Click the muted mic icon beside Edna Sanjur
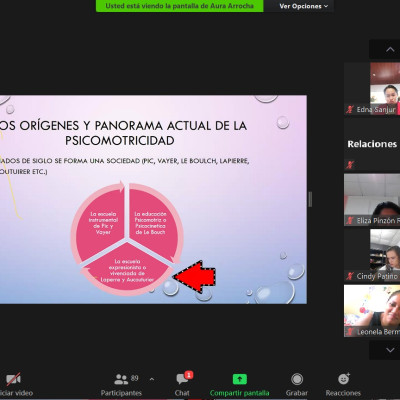The height and width of the screenshot is (400, 400). (350, 109)
